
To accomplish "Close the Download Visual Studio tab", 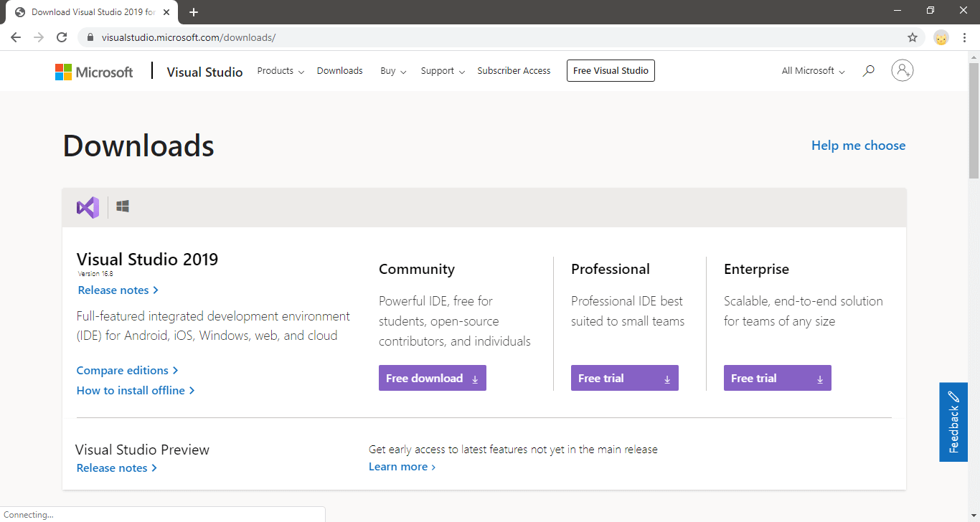I will pos(167,12).
